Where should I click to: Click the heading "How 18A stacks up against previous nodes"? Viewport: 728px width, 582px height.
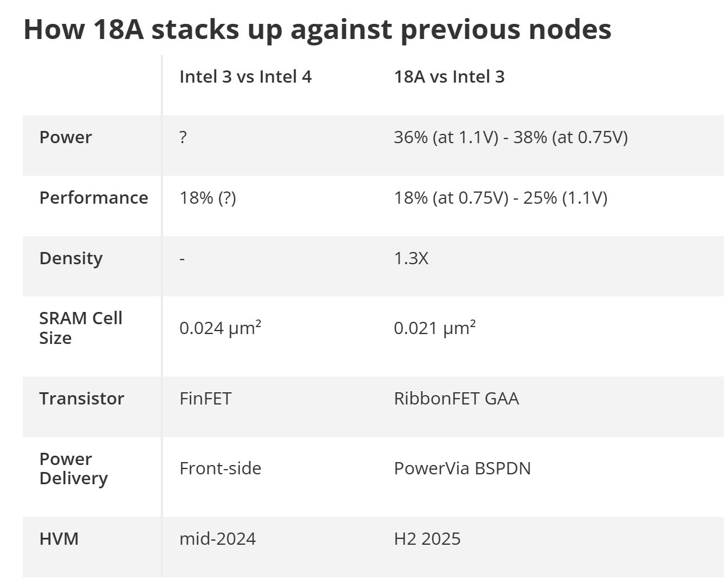pyautogui.click(x=317, y=29)
